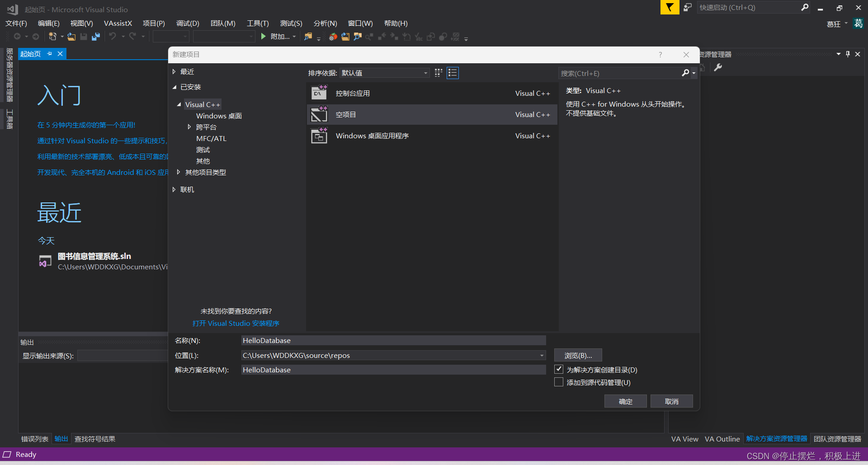Viewport: 868px width, 465px height.
Task: Toggle create directory for solution checkbox
Action: click(559, 370)
